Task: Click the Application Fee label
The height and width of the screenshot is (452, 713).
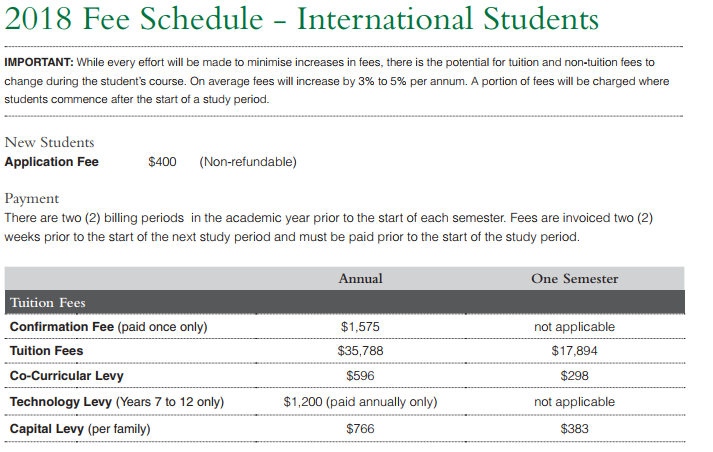Action: click(x=52, y=162)
